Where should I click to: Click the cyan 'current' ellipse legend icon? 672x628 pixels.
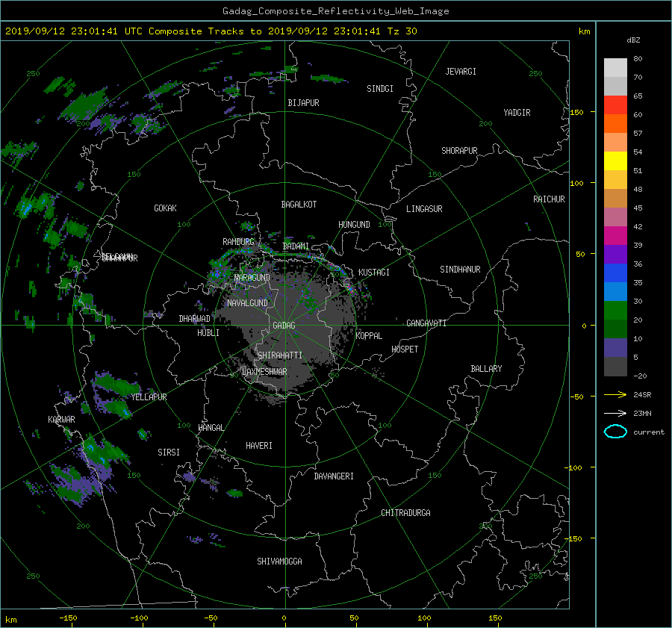click(615, 432)
